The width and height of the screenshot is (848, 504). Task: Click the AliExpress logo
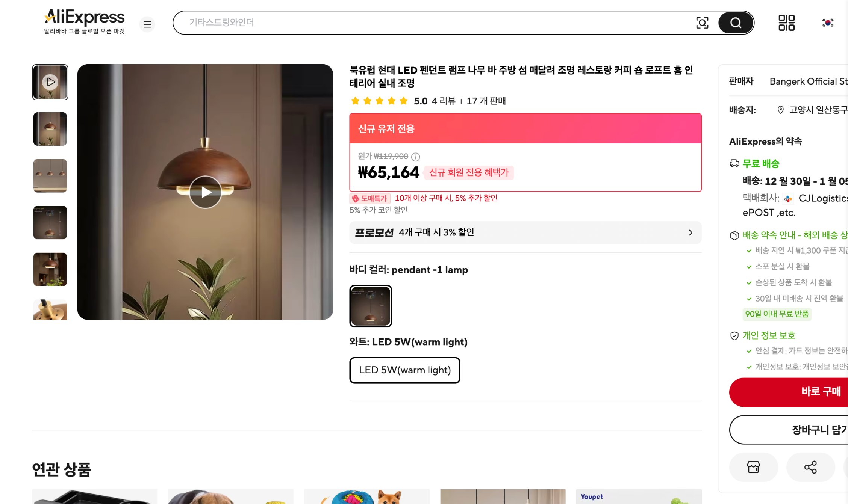click(84, 17)
